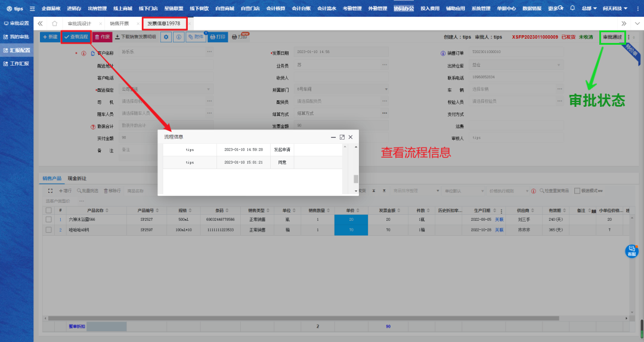Image resolution: width=644 pixels, height=342 pixels.
Task: Open the 现金折让 tab
Action: coord(77,178)
